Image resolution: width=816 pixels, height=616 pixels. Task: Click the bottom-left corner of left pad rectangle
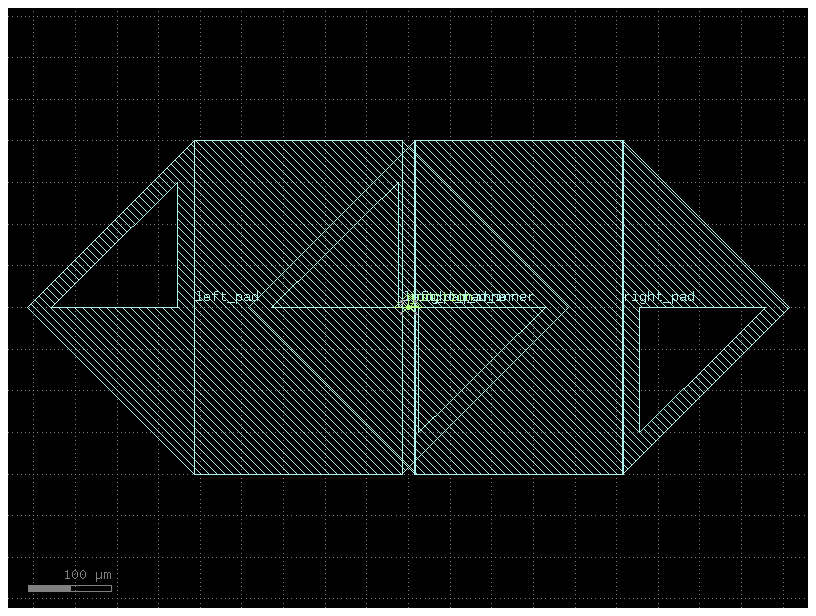[194, 473]
